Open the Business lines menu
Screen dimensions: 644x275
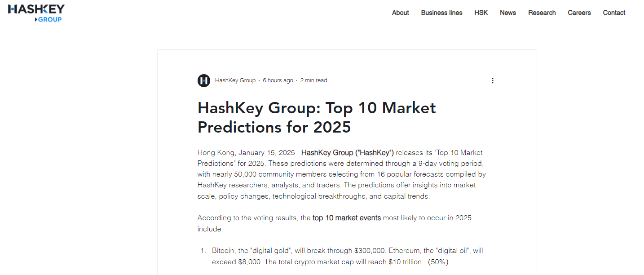[x=441, y=13]
